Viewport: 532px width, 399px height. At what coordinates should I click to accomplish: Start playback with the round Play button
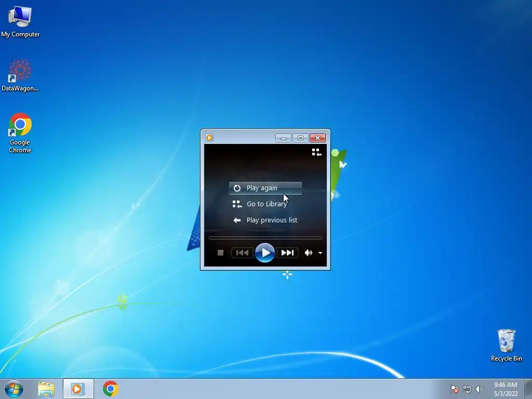point(265,253)
